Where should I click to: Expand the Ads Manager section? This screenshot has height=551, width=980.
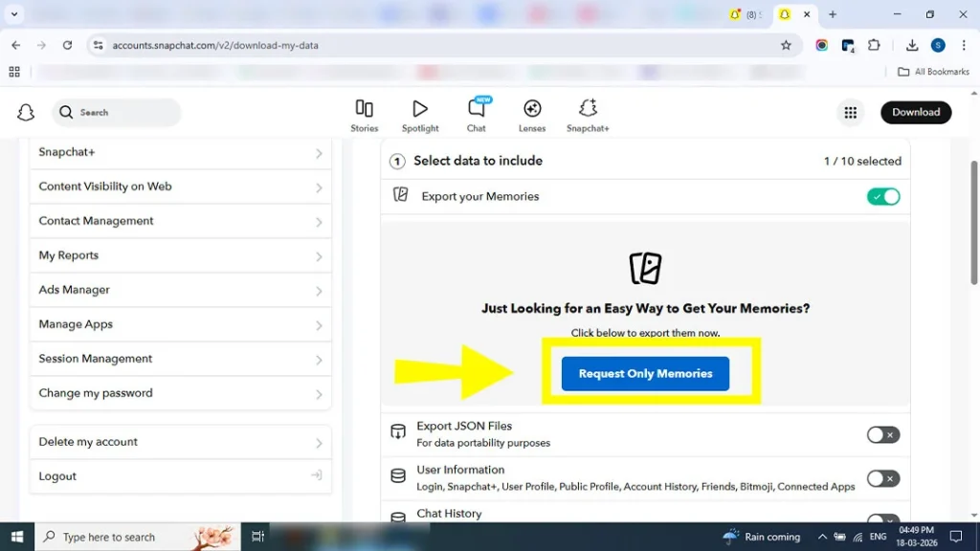180,290
